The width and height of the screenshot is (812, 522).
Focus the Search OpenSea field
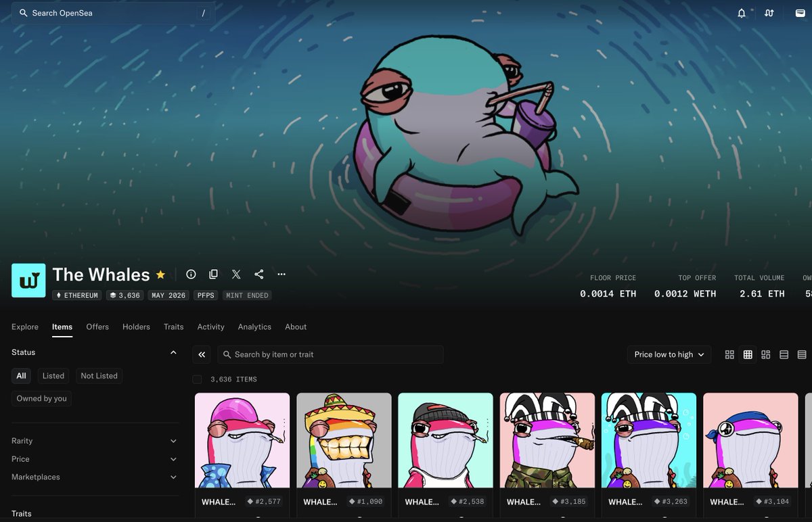pyautogui.click(x=114, y=13)
